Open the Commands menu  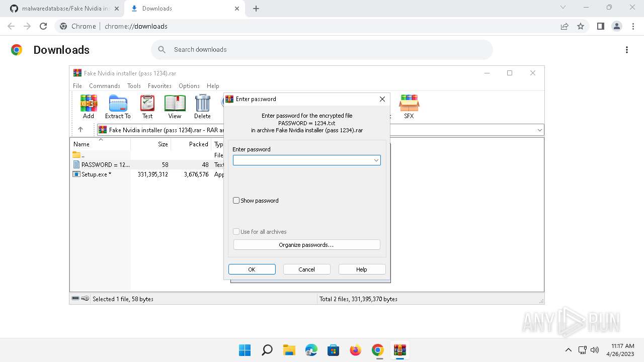point(105,86)
